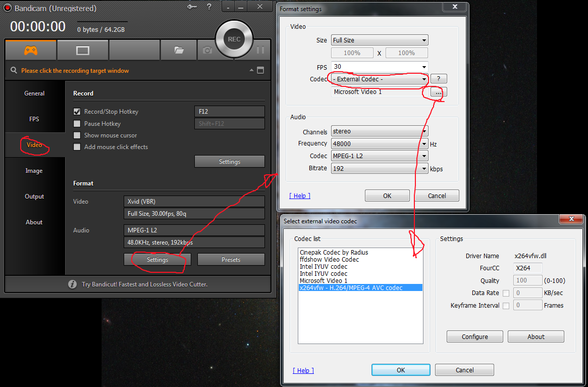Open the Output tab

click(34, 197)
